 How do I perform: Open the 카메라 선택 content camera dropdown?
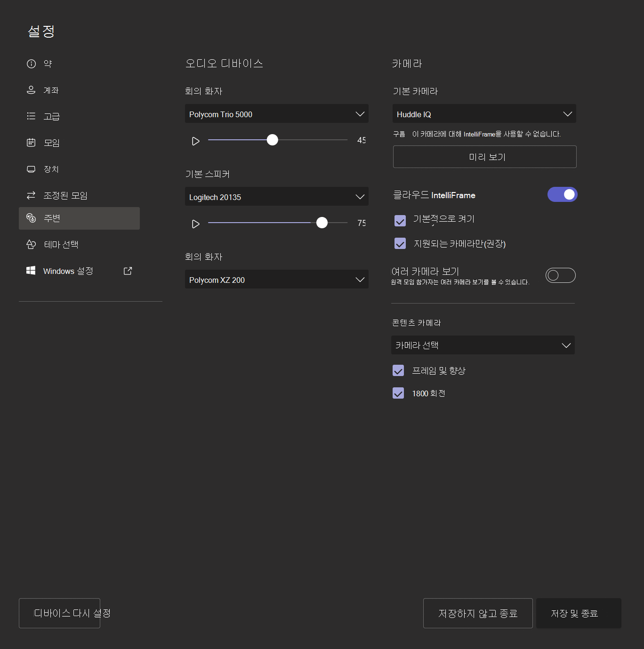point(483,345)
